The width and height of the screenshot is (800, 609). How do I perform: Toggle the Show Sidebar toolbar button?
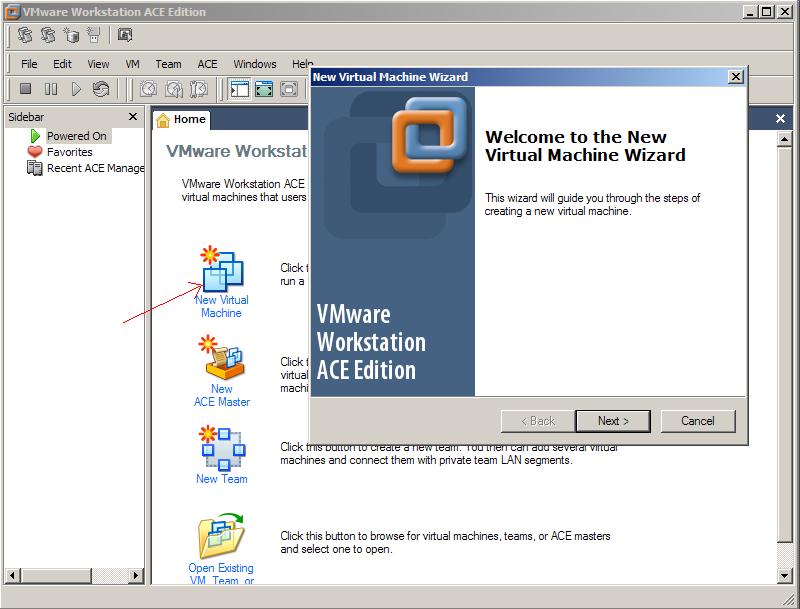pyautogui.click(x=239, y=89)
